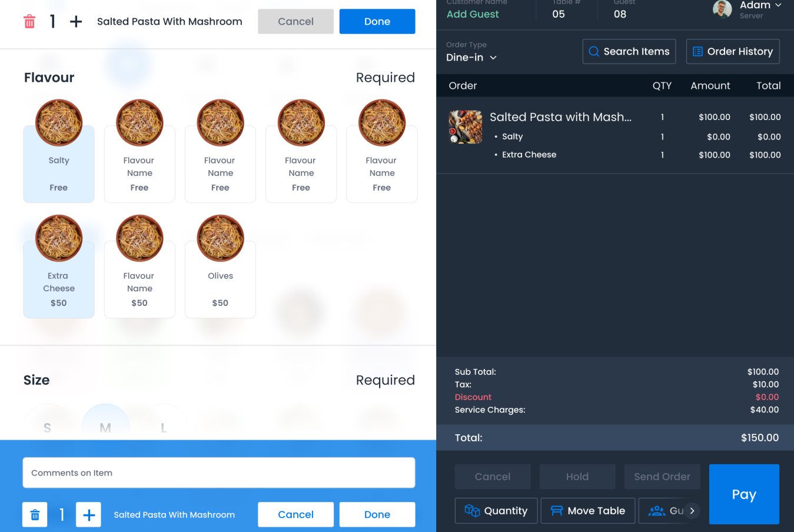Click the Comments on Item field

[219, 473]
